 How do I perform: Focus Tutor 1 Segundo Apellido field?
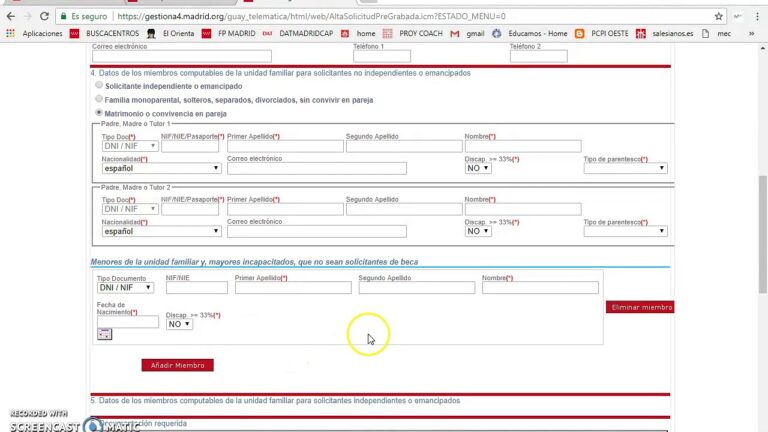pos(404,146)
